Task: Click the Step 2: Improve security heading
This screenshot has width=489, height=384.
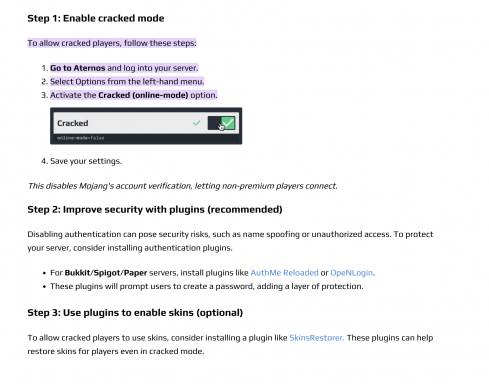Action: point(155,209)
